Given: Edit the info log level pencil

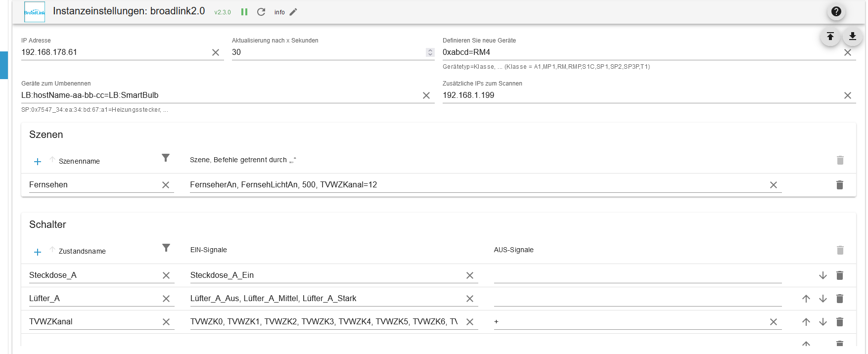Looking at the screenshot, I should [293, 12].
